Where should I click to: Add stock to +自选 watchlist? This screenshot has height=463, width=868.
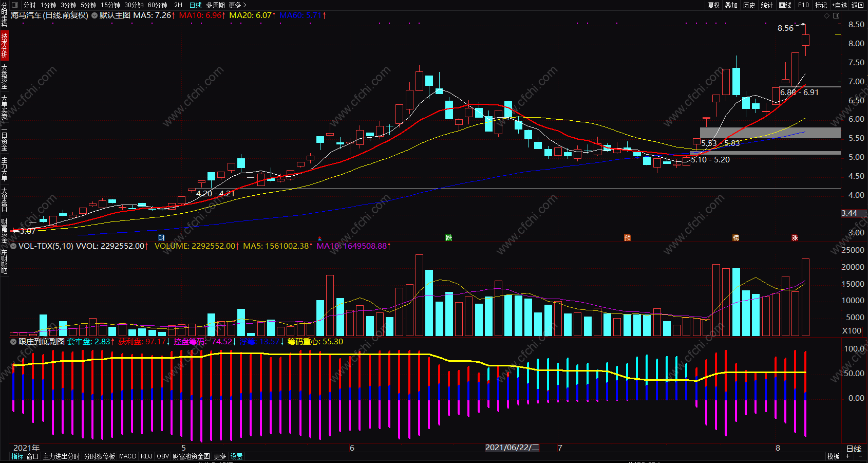839,5
